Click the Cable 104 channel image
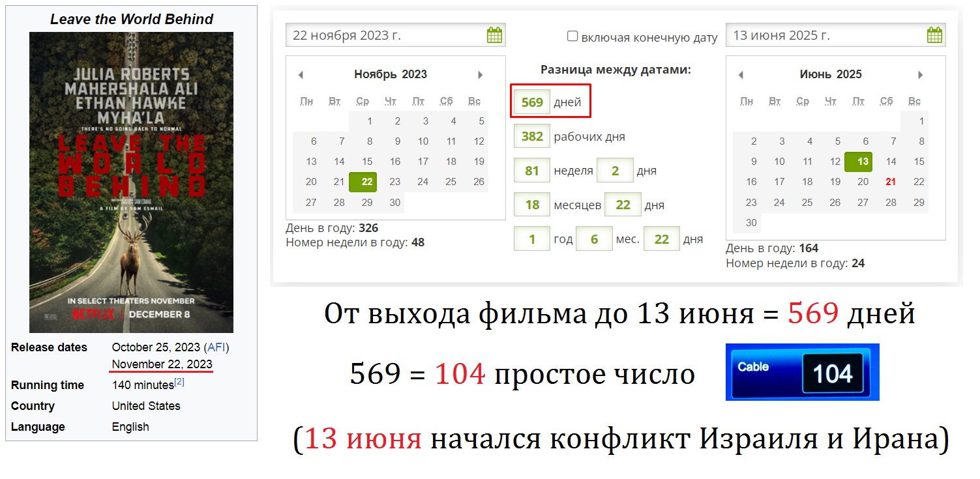 803,372
